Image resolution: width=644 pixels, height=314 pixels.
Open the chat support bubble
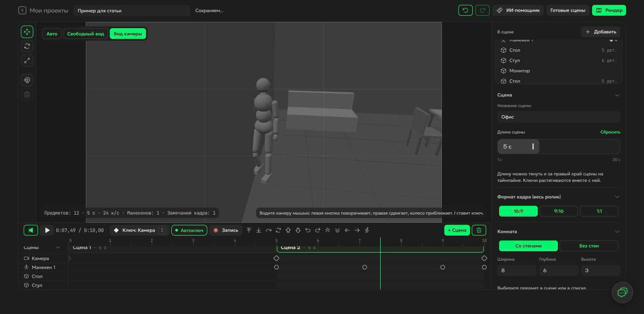click(622, 292)
